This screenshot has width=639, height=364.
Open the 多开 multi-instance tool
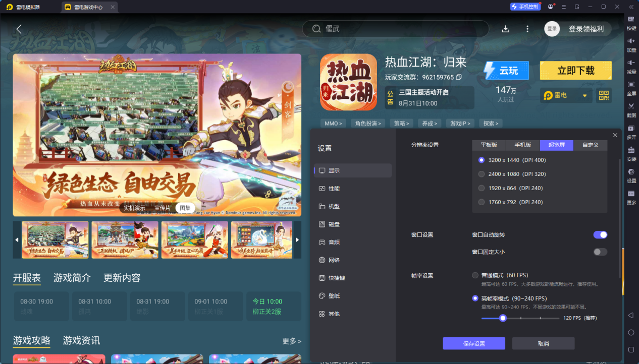click(631, 128)
